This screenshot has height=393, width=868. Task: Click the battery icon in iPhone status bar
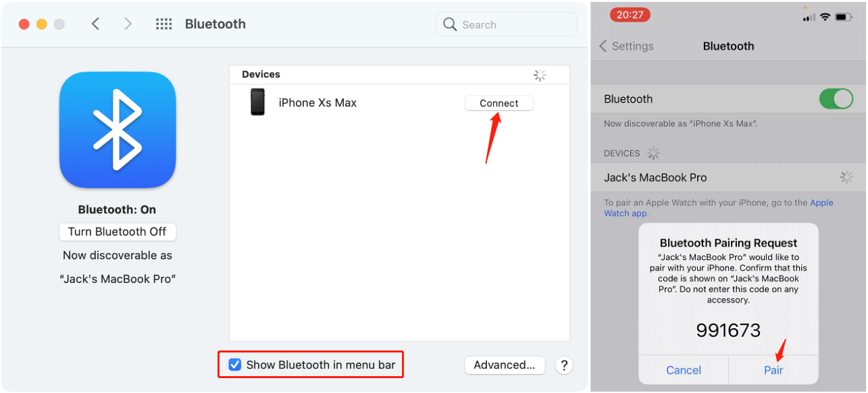click(843, 17)
